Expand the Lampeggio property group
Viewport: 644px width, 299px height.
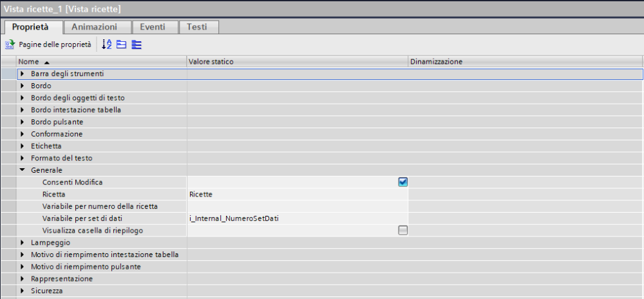23,242
